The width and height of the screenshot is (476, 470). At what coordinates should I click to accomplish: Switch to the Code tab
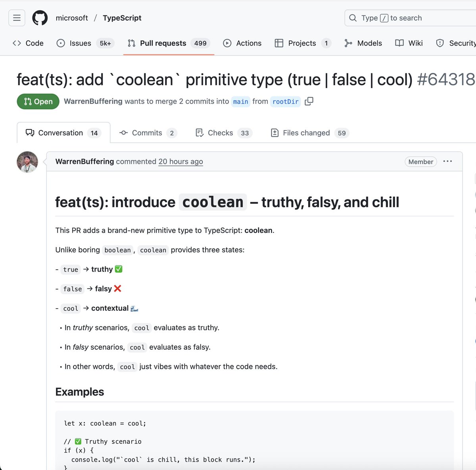click(28, 43)
